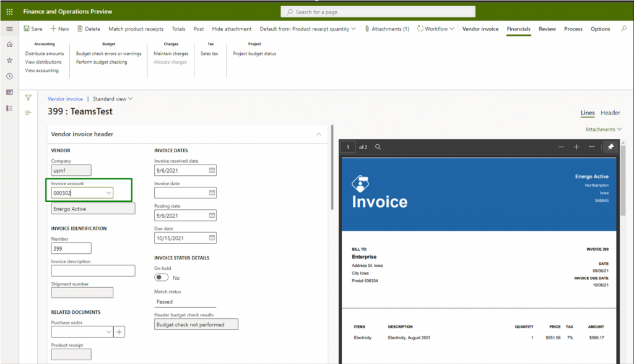Toggle the On hold switch
Viewport: 634px width, 364px height.
tap(162, 277)
